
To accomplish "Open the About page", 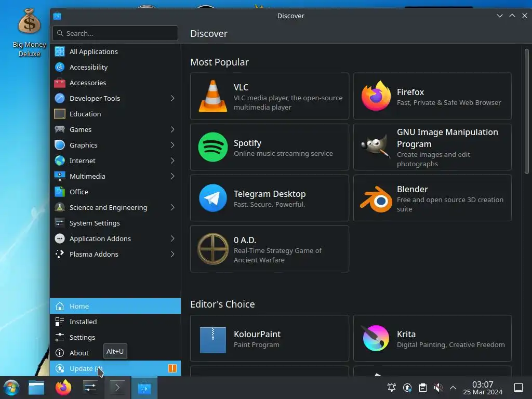I will point(115,353).
